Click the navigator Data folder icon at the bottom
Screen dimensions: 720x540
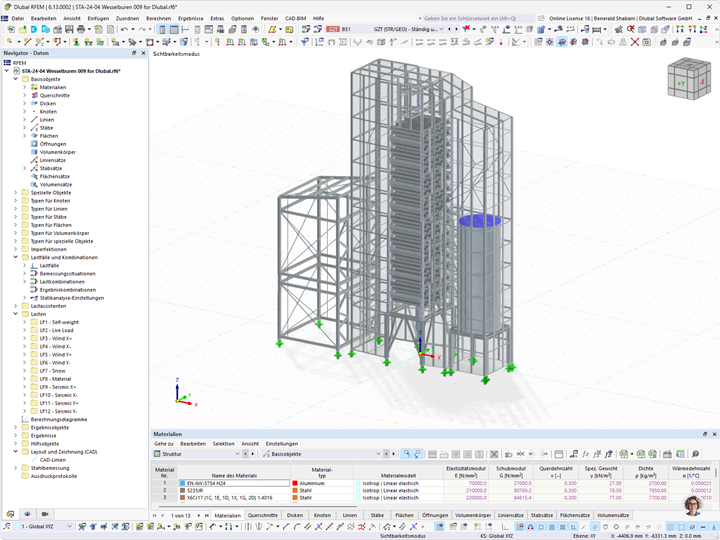pos(10,514)
